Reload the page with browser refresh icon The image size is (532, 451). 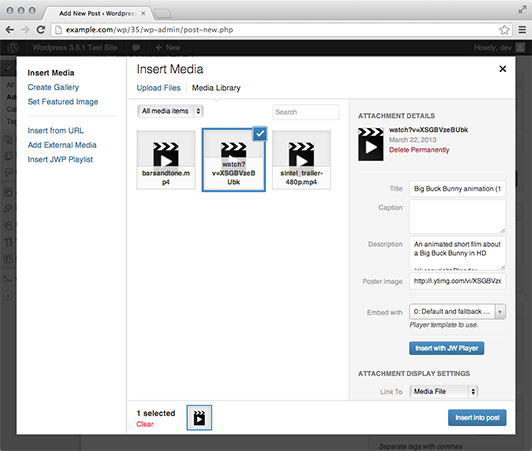tap(41, 30)
